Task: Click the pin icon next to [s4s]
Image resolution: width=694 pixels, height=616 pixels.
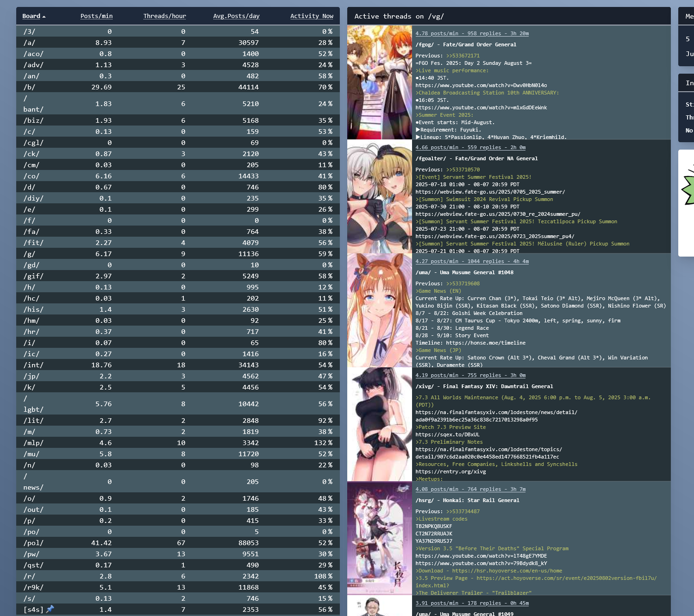Action: (x=50, y=609)
